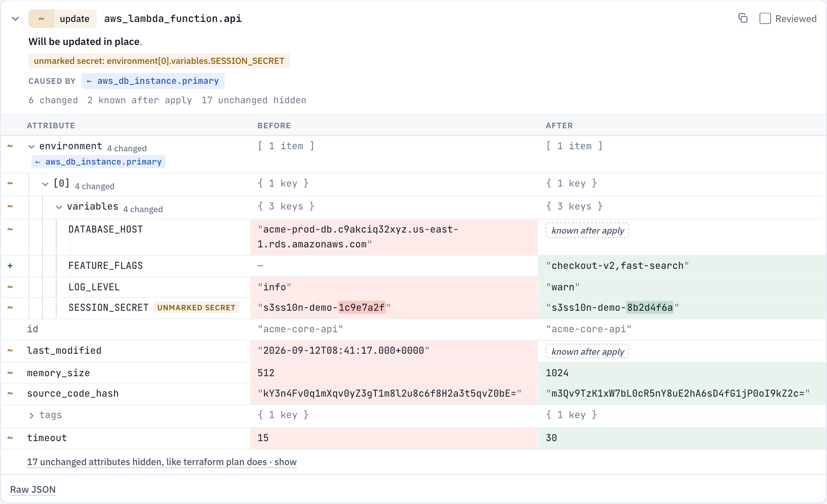The width and height of the screenshot is (827, 504).
Task: Click the changed marker on memory_size row
Action: coord(10,373)
